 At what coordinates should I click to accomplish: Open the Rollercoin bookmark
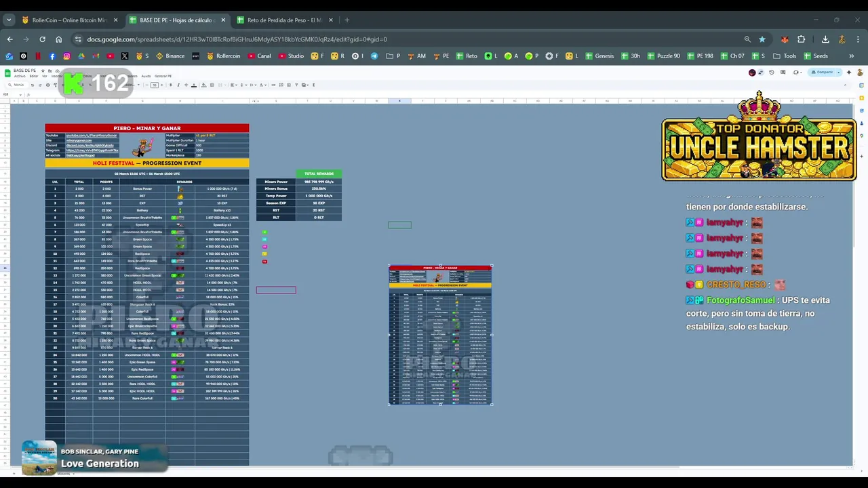[x=223, y=56]
